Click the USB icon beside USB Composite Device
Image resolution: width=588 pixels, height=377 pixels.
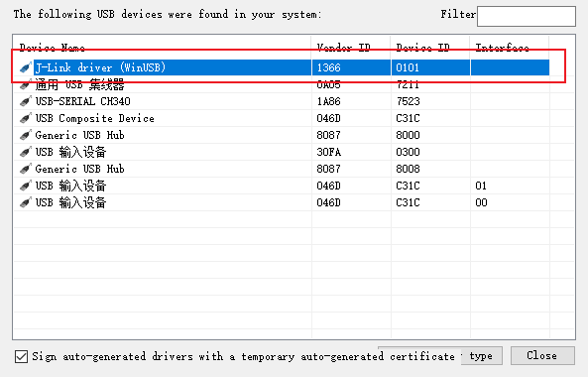[26, 118]
